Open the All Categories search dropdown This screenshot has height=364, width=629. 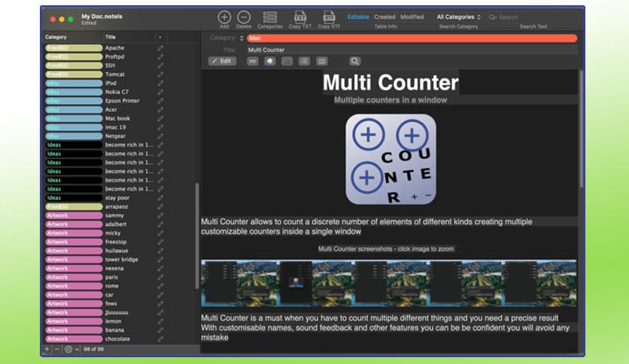(x=458, y=17)
